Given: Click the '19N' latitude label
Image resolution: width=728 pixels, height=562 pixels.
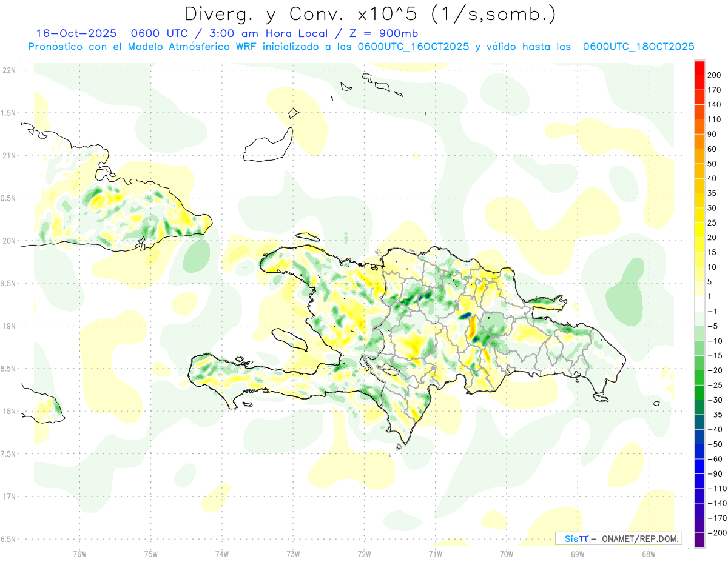Looking at the screenshot, I should [8, 326].
